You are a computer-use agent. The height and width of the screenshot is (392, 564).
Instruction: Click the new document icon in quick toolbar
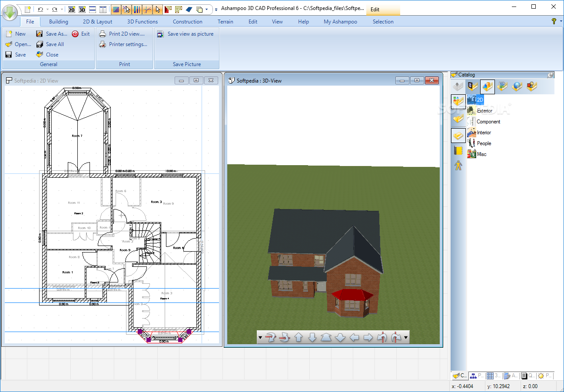27,9
